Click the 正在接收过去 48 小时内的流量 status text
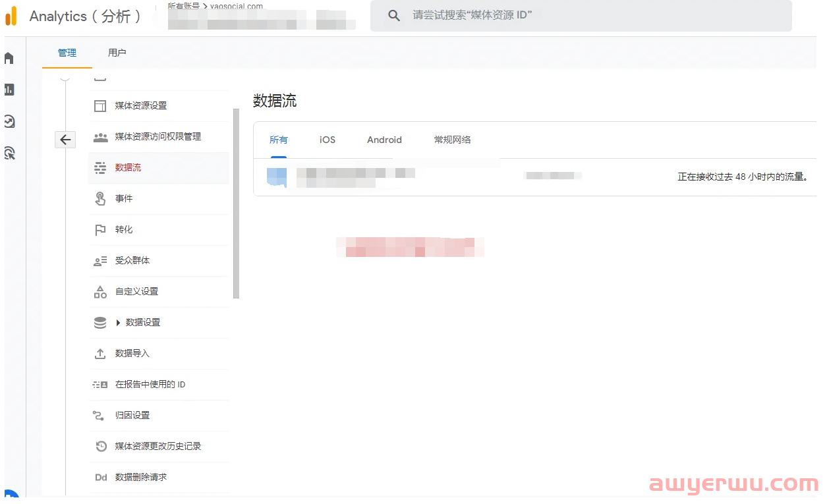 tap(743, 177)
